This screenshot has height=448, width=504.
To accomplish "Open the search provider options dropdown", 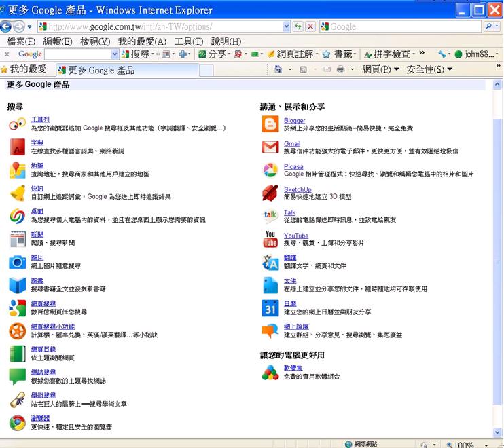I will click(497, 26).
